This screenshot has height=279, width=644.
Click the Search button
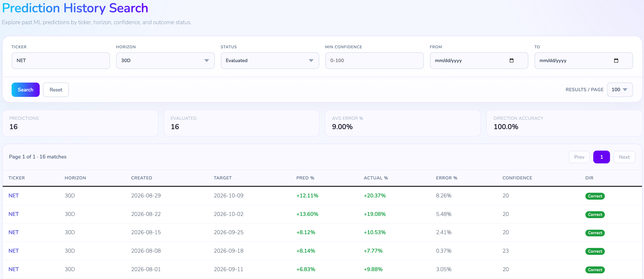(26, 90)
